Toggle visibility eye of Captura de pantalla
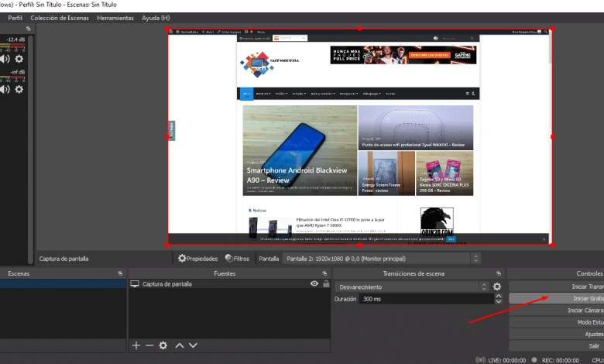 click(x=314, y=284)
